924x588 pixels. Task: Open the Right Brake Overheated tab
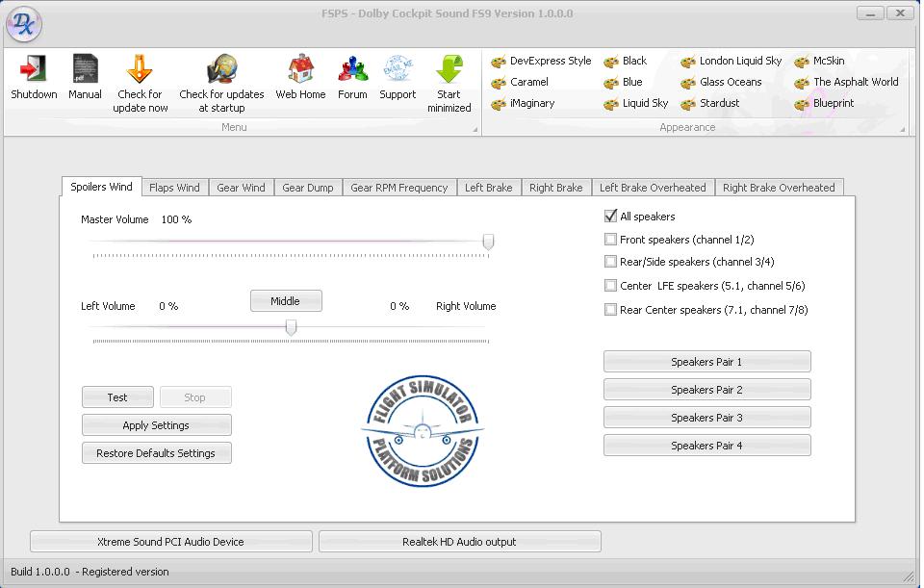(779, 188)
